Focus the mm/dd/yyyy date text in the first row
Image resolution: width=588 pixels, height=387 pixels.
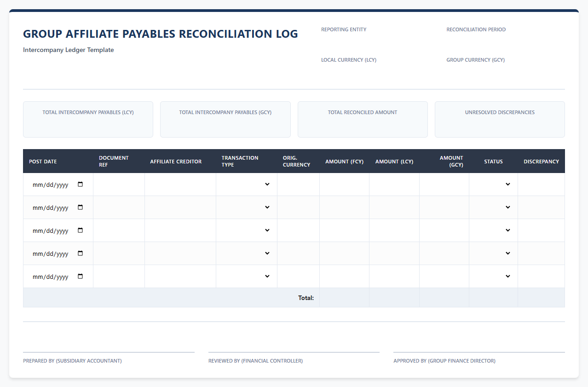50,185
